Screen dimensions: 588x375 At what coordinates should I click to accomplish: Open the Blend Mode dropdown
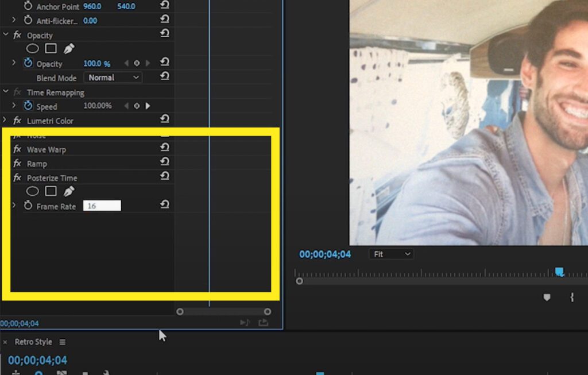[x=113, y=78]
